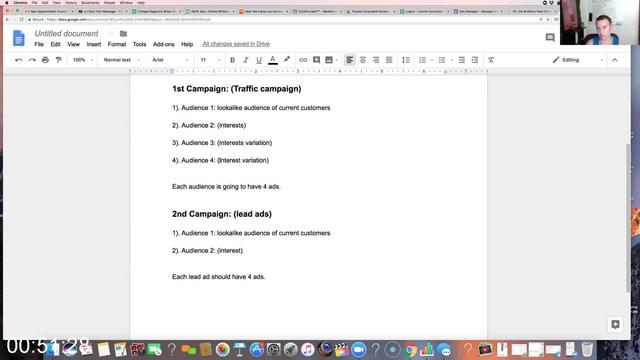Viewport: 640px width, 360px height.
Task: Open the highlight color picker
Action: pyautogui.click(x=287, y=60)
